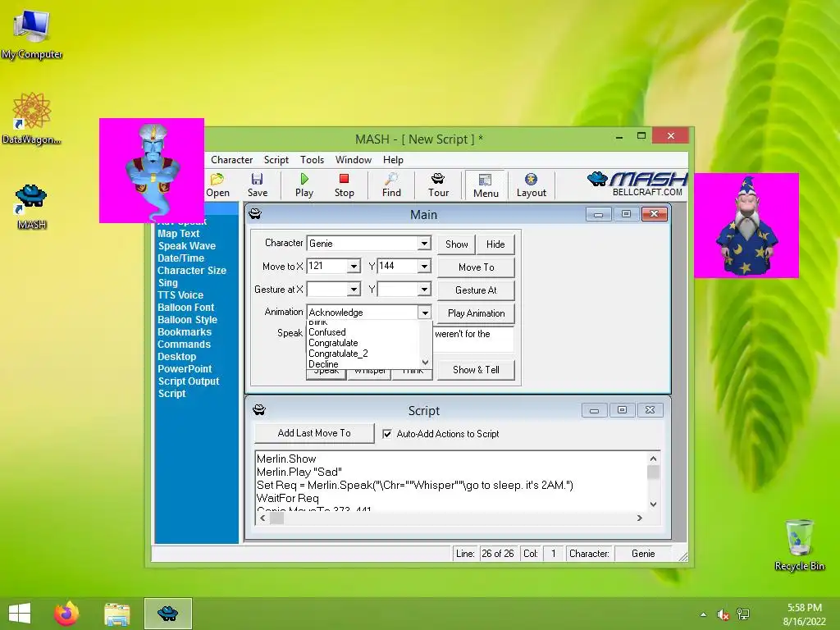Launch Firefox from the taskbar
Screen dimensions: 840x630
coord(66,614)
